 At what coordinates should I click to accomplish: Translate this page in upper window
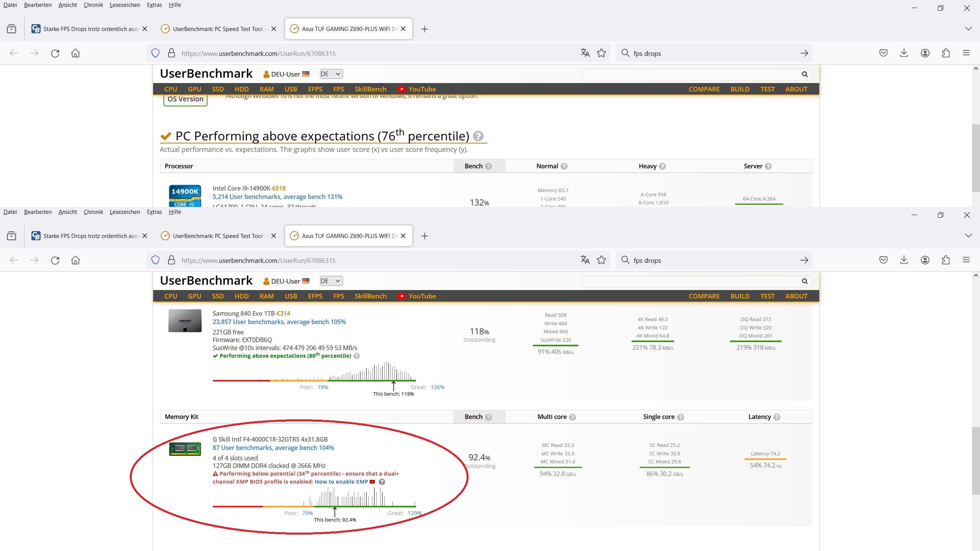[x=585, y=53]
